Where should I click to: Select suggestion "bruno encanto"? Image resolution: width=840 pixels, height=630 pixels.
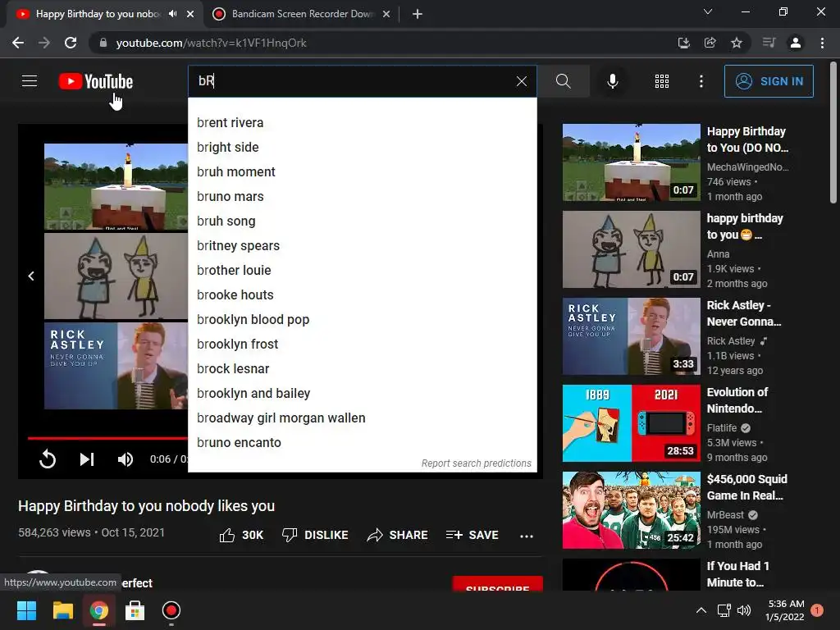pos(362,443)
